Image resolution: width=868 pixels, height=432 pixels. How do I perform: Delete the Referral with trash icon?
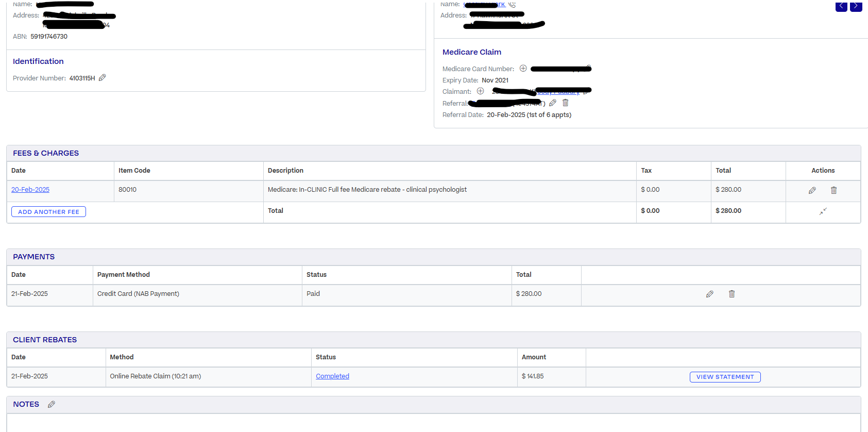tap(565, 103)
